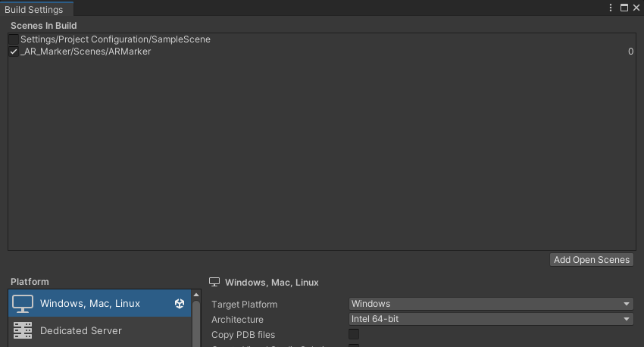
Task: Toggle the Copy PDB files checkbox
Action: [354, 334]
